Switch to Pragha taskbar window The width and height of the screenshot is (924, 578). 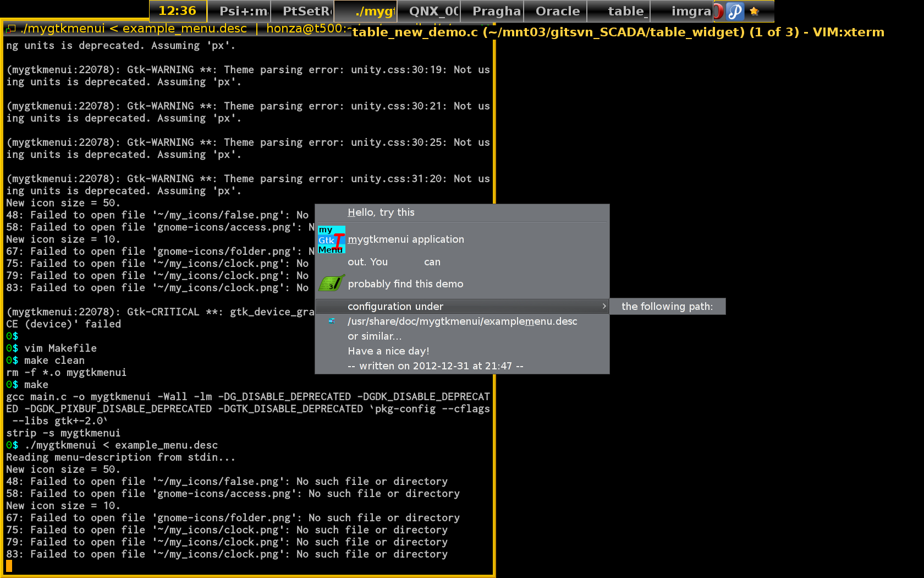pyautogui.click(x=492, y=11)
